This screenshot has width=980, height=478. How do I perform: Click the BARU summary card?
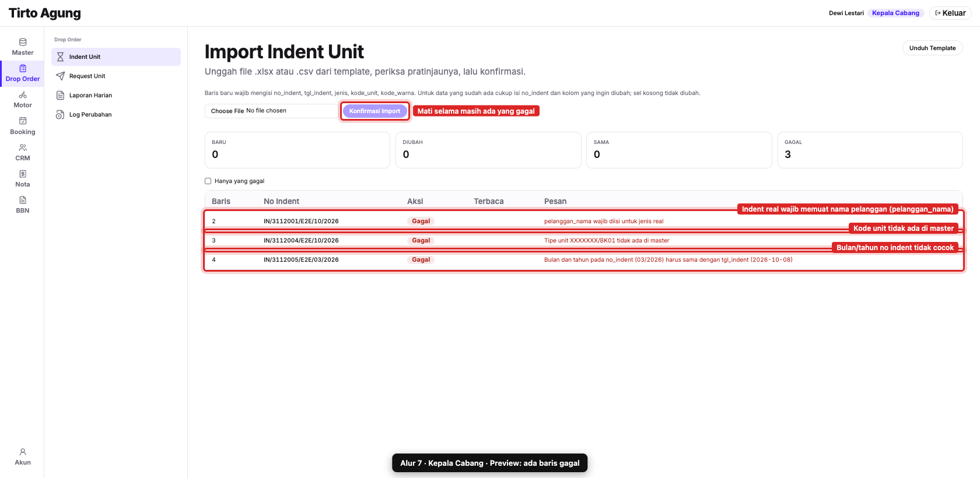(297, 150)
